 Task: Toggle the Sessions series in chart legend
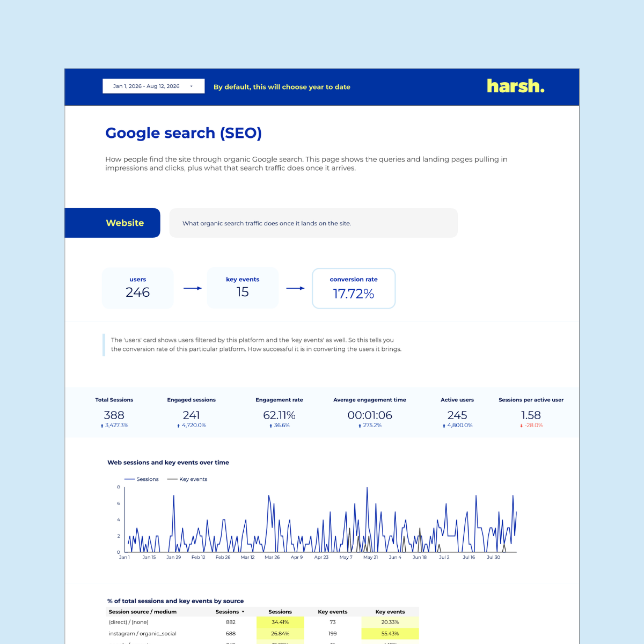click(142, 479)
